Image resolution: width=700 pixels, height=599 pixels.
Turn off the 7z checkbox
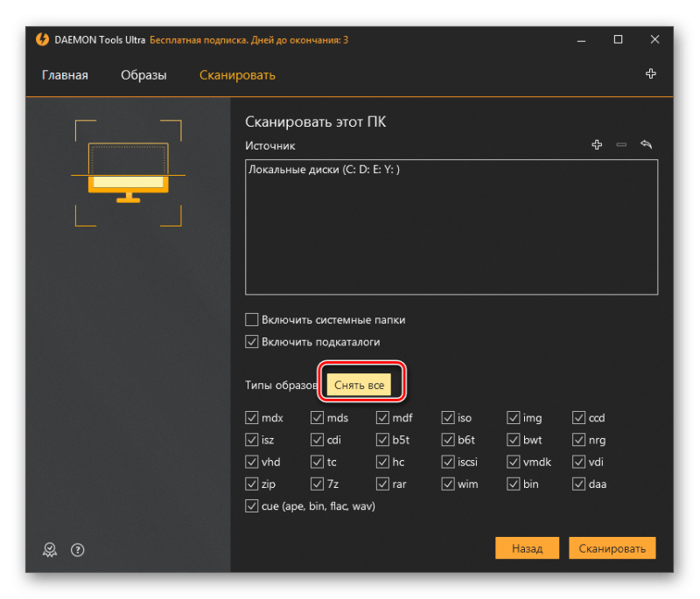point(317,484)
